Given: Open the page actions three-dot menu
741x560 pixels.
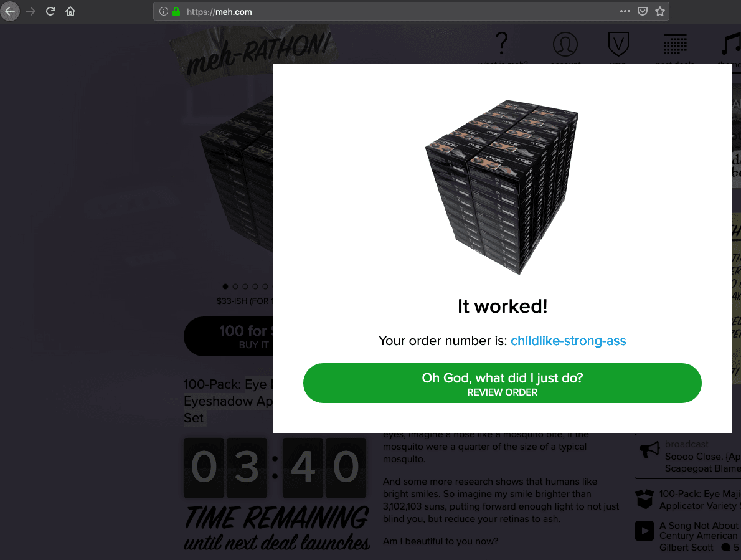Looking at the screenshot, I should 625,11.
